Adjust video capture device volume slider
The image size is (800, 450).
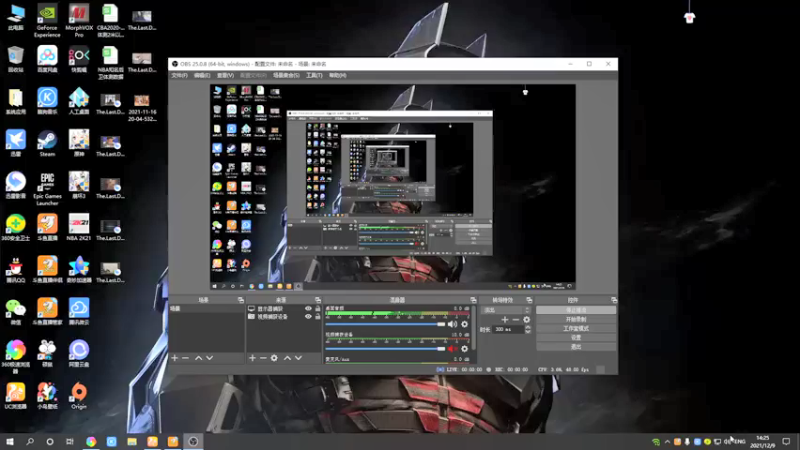click(x=385, y=349)
